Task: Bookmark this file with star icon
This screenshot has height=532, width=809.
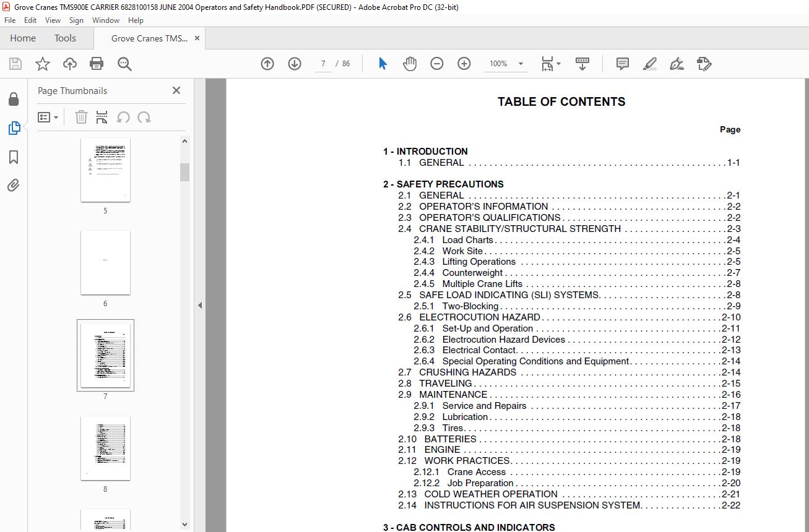Action: click(x=43, y=64)
